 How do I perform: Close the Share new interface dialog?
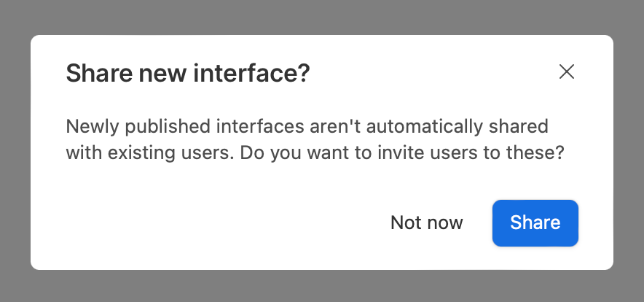pos(566,72)
